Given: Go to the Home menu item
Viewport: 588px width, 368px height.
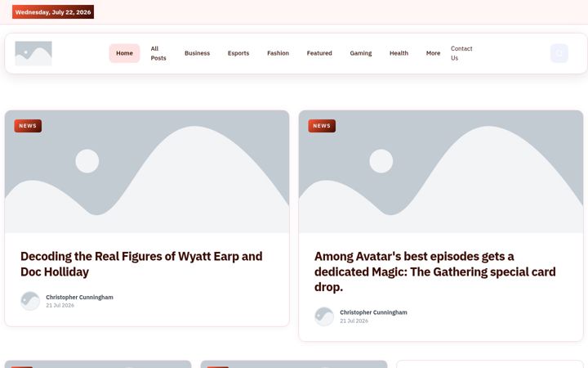Looking at the screenshot, I should pyautogui.click(x=124, y=53).
